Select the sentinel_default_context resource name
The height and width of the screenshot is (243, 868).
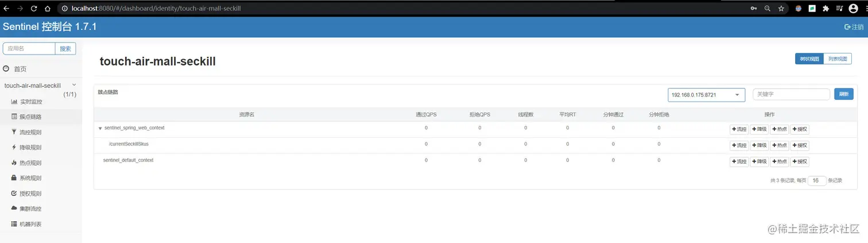click(128, 160)
